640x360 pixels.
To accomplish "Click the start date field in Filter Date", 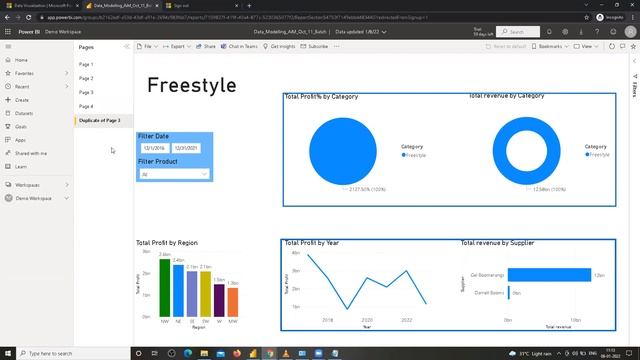I will pos(155,148).
